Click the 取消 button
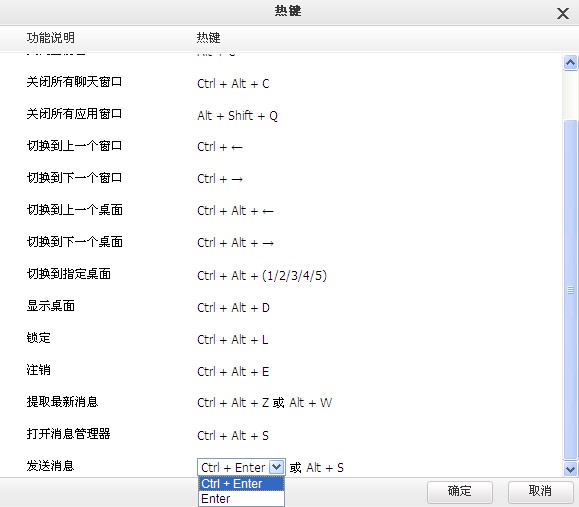The image size is (579, 507). [x=540, y=491]
